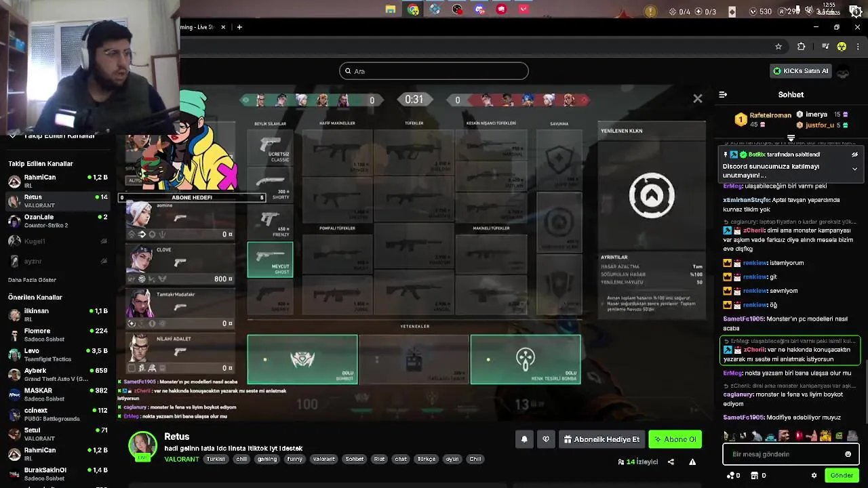This screenshot has width=868, height=488.
Task: Click the Abonelik Hediye Et button
Action: tap(601, 439)
